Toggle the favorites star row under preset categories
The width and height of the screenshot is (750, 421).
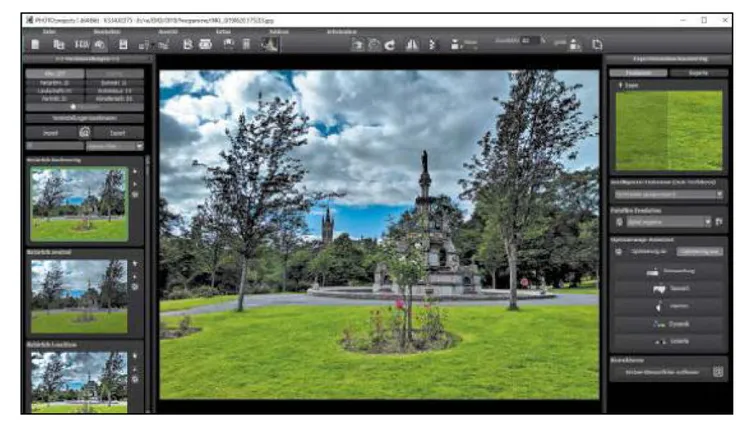(x=85, y=107)
